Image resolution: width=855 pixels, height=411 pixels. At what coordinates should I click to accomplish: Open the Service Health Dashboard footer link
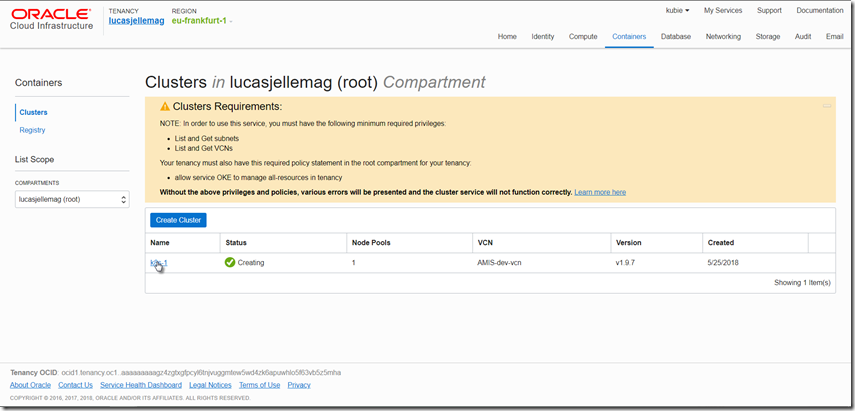point(140,385)
